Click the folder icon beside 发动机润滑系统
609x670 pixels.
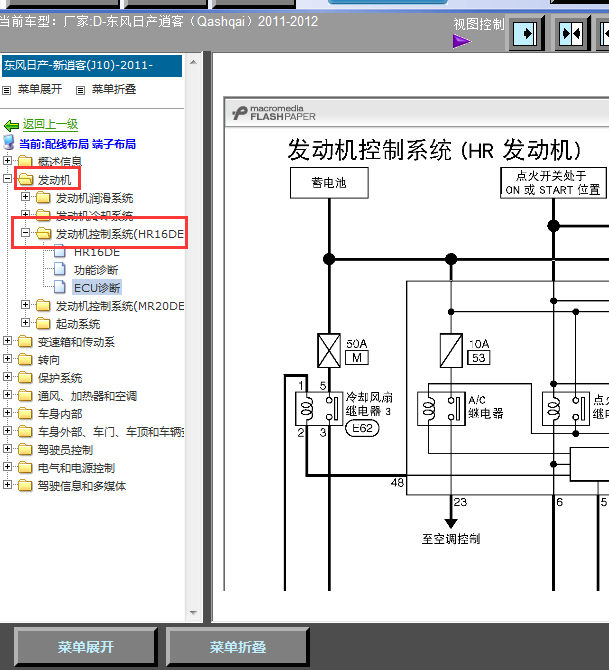tap(43, 197)
